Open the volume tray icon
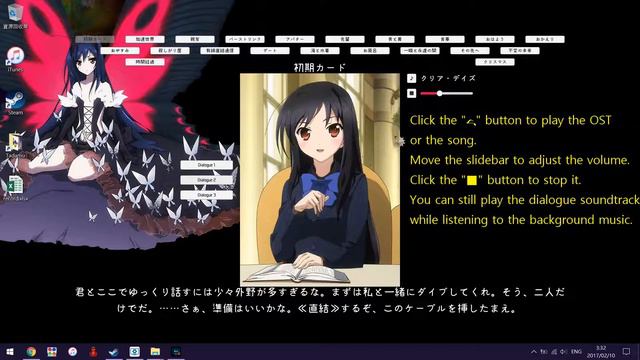The image size is (640, 360). coord(563,351)
